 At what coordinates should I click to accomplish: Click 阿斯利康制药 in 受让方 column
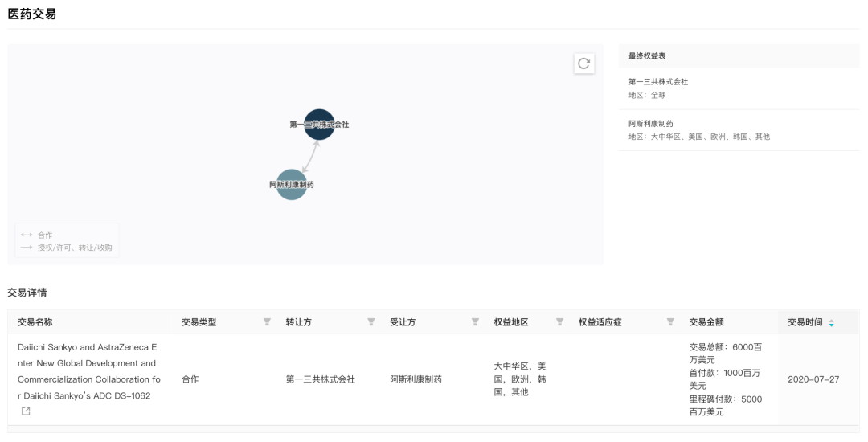[416, 379]
